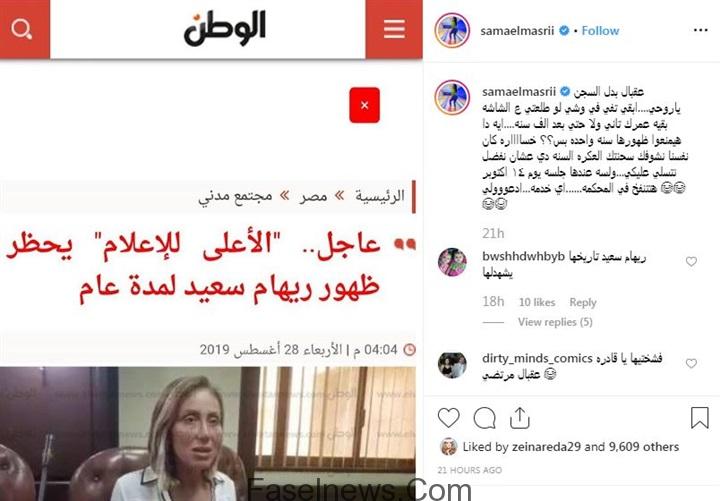Image resolution: width=720 pixels, height=501 pixels.
Task: Open samaelmasrii profile picture in header
Action: 452,31
